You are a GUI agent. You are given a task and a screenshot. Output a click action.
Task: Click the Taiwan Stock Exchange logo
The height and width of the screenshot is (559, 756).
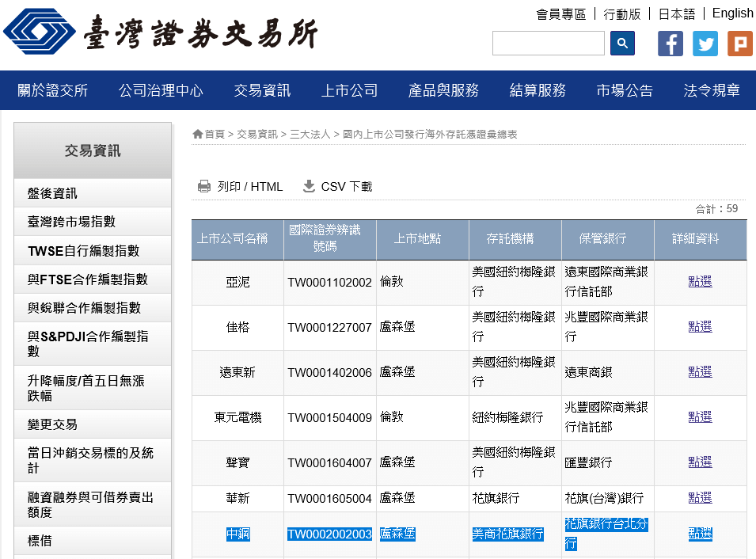click(160, 32)
